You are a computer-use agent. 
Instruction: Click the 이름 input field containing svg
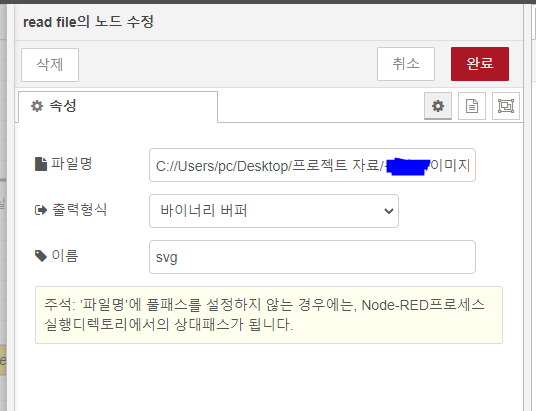[x=312, y=257]
